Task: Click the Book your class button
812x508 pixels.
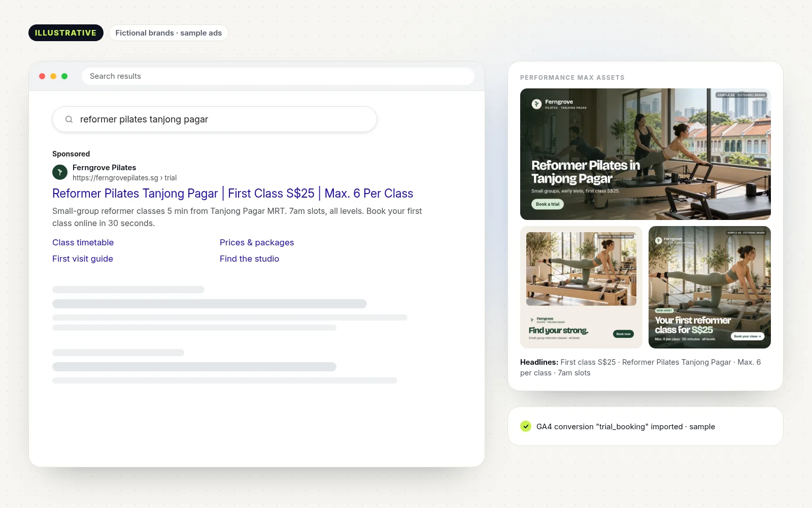Action: (x=748, y=336)
